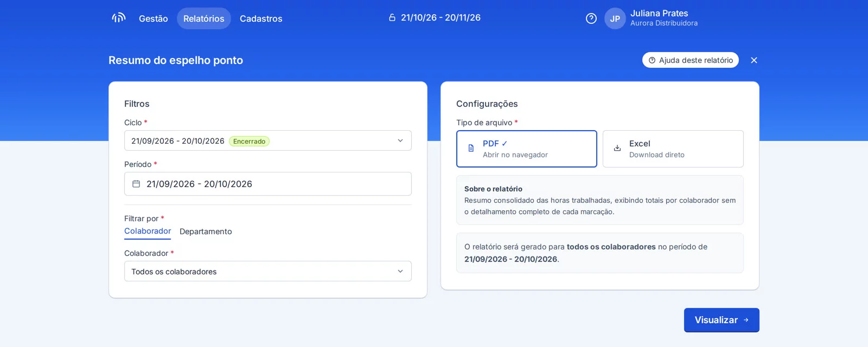Expand the Ciclo dropdown
The height and width of the screenshot is (347, 868).
coord(268,140)
